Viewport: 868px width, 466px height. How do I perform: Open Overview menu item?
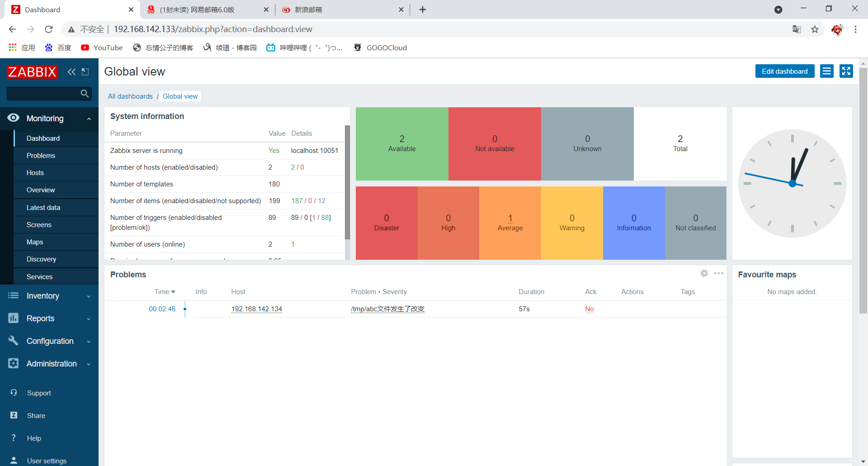(x=56, y=190)
